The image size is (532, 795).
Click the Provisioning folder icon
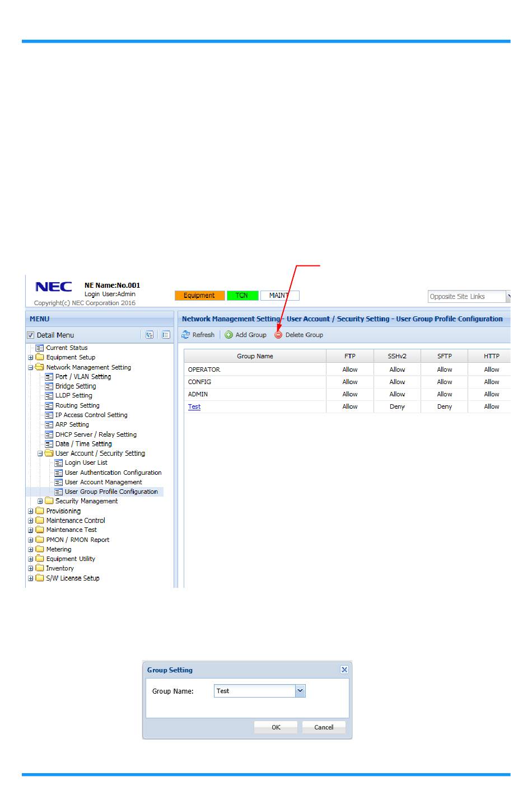(40, 511)
